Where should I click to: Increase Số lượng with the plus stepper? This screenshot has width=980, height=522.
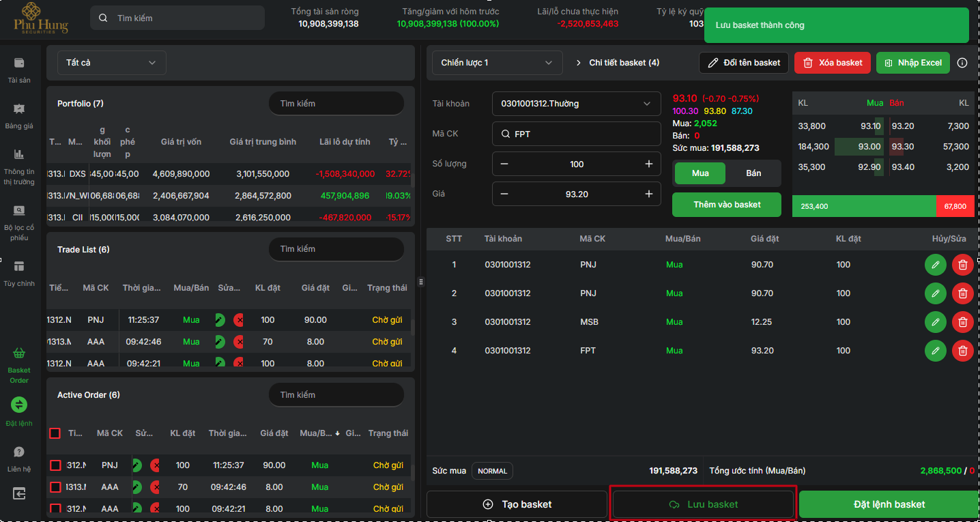648,164
